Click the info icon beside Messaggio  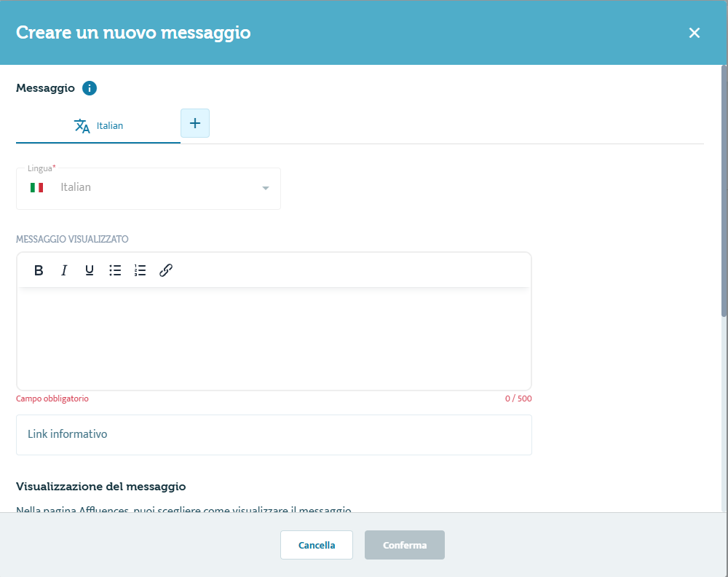[90, 88]
